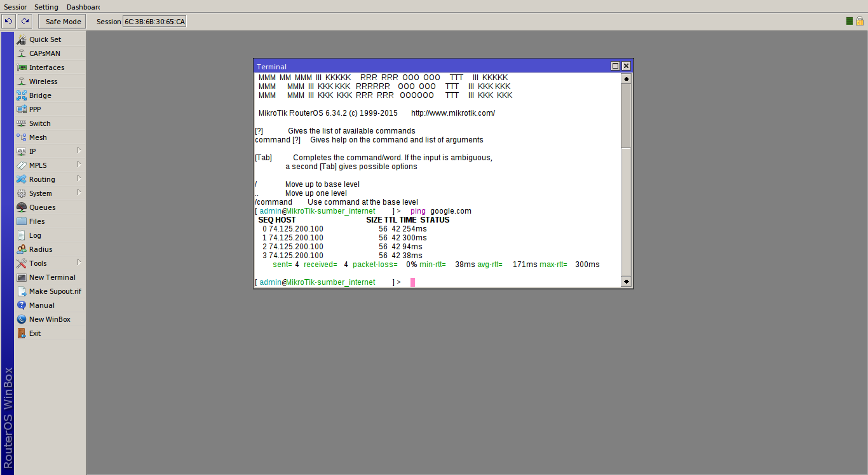Open the Dashboard menu
The image size is (868, 475).
(83, 7)
